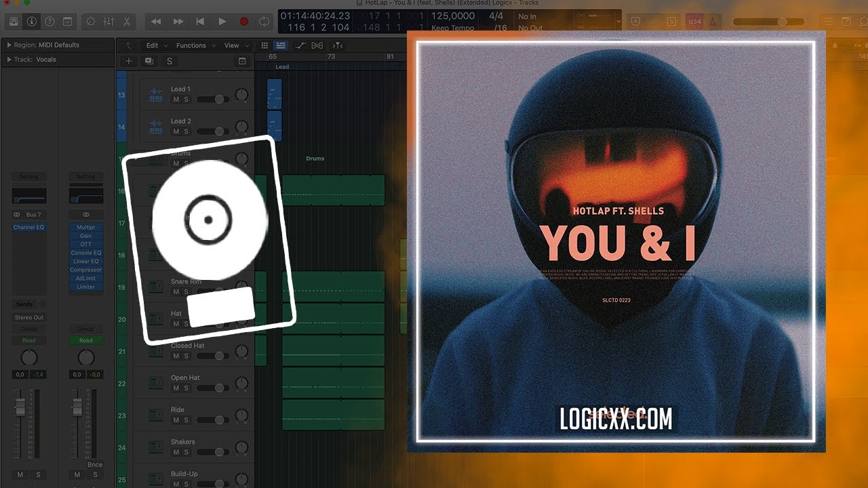Toggle automation view icon

point(301,45)
